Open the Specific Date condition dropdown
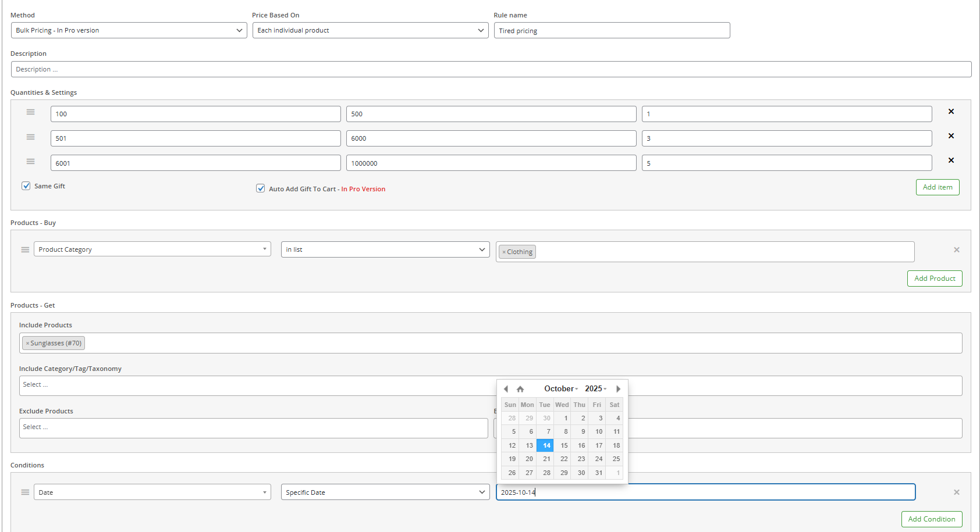Screen dimensions: 980x532 pos(385,492)
